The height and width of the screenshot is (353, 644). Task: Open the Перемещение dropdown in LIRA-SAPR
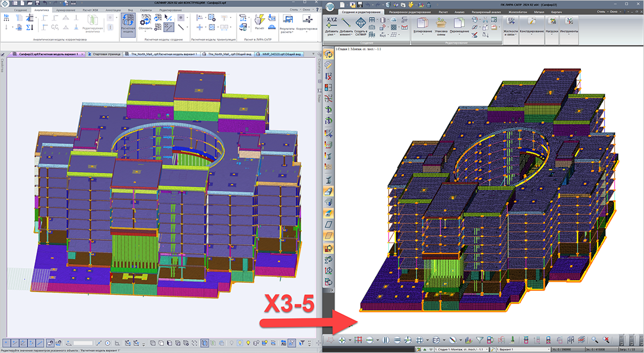coord(459,25)
